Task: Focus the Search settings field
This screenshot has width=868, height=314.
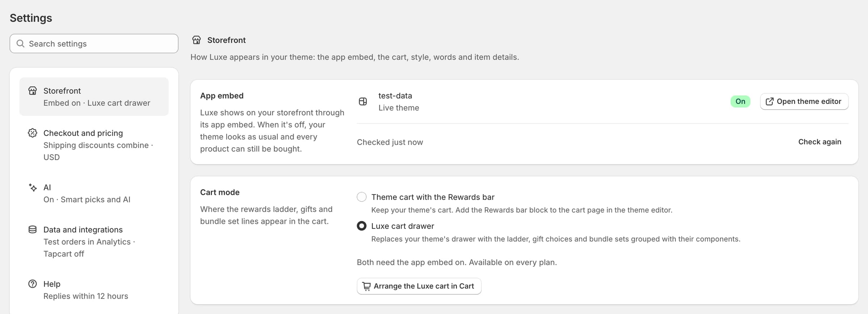Action: [94, 43]
